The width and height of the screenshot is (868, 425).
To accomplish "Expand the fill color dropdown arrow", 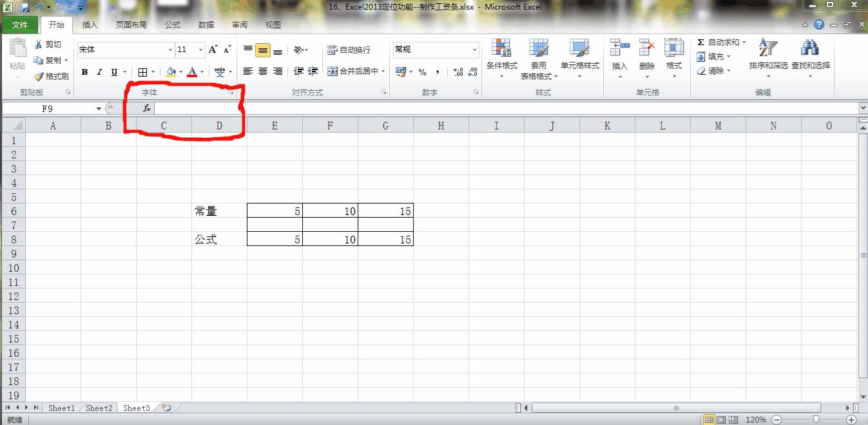I will tap(180, 72).
